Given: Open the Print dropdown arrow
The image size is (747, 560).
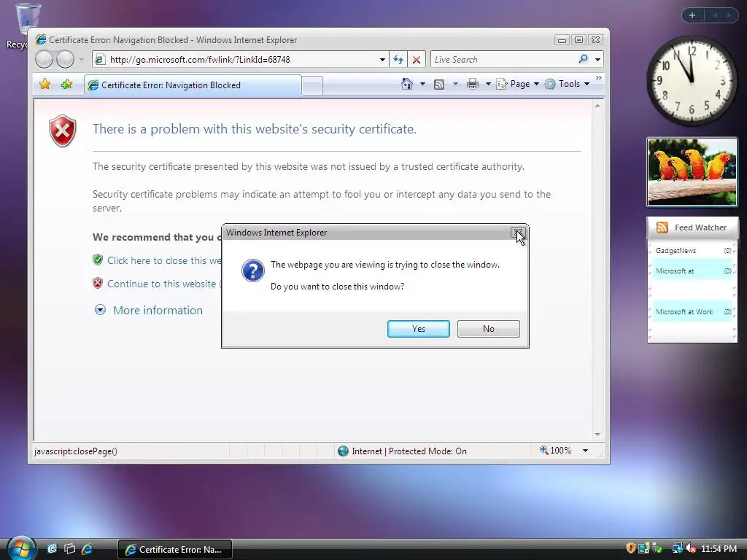Looking at the screenshot, I should click(x=488, y=84).
